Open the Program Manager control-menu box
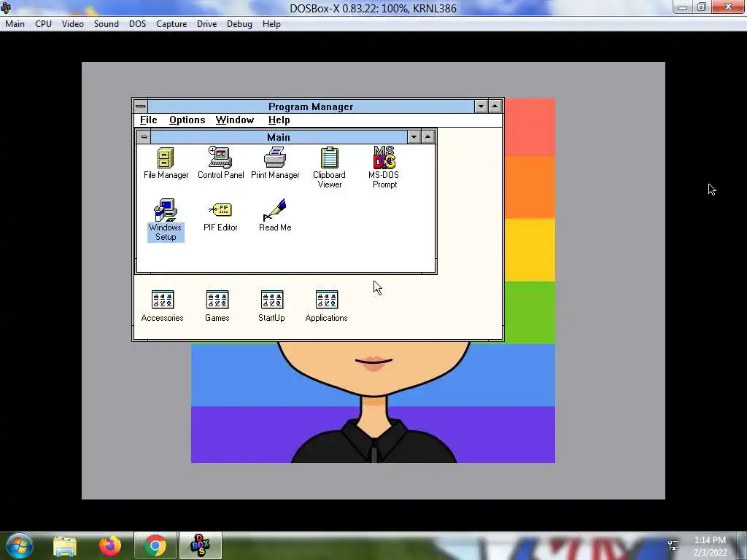This screenshot has height=560, width=747. [141, 106]
